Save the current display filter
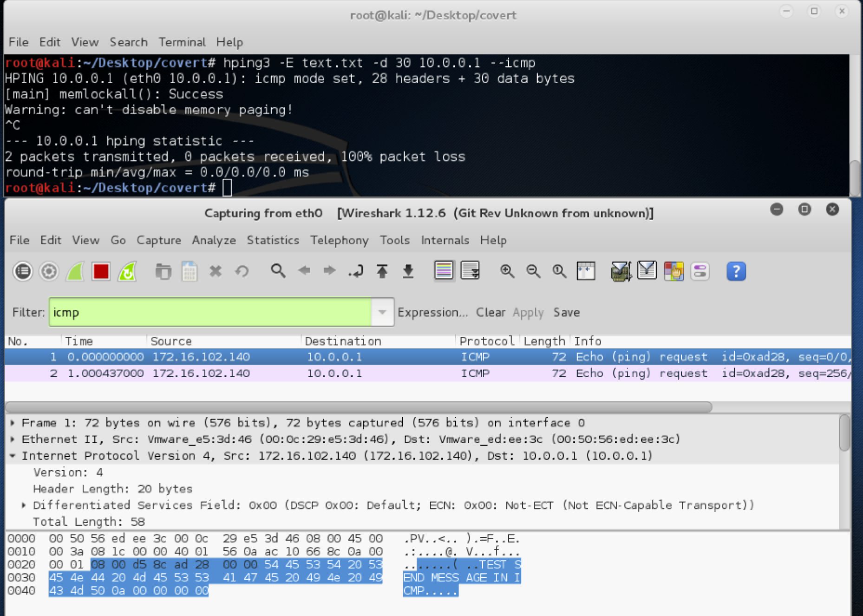Viewport: 863px width, 616px height. (566, 312)
